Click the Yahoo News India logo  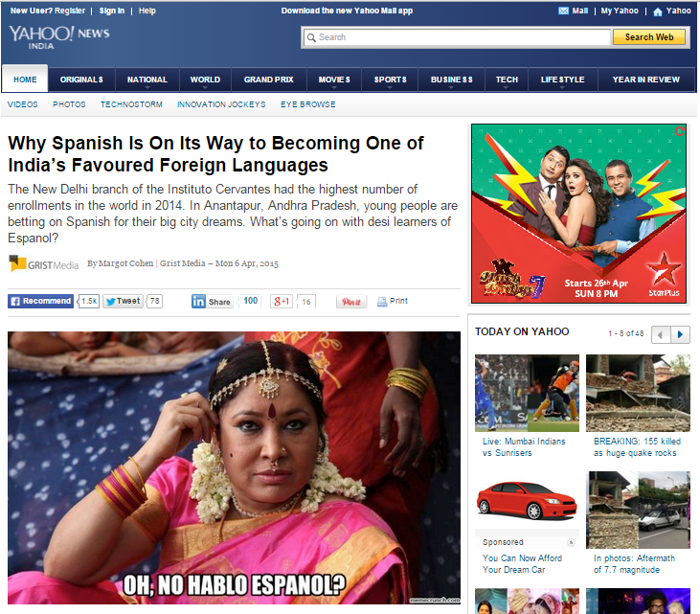point(59,36)
